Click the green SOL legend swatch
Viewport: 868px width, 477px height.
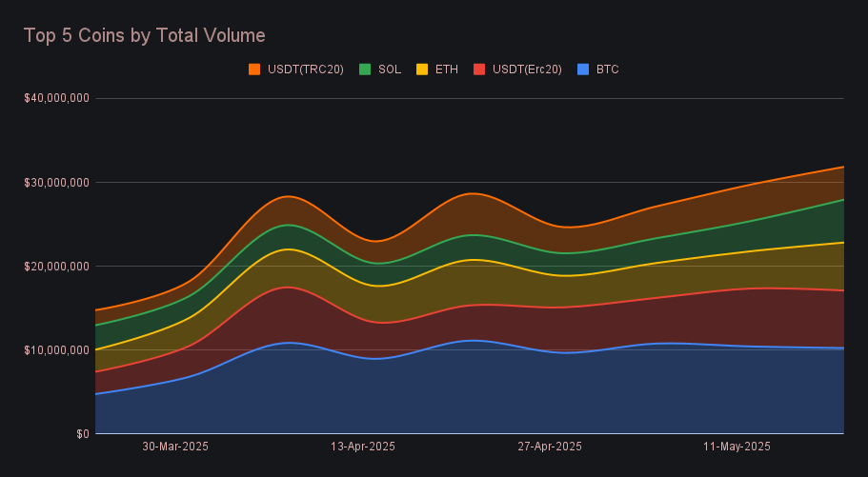[365, 70]
